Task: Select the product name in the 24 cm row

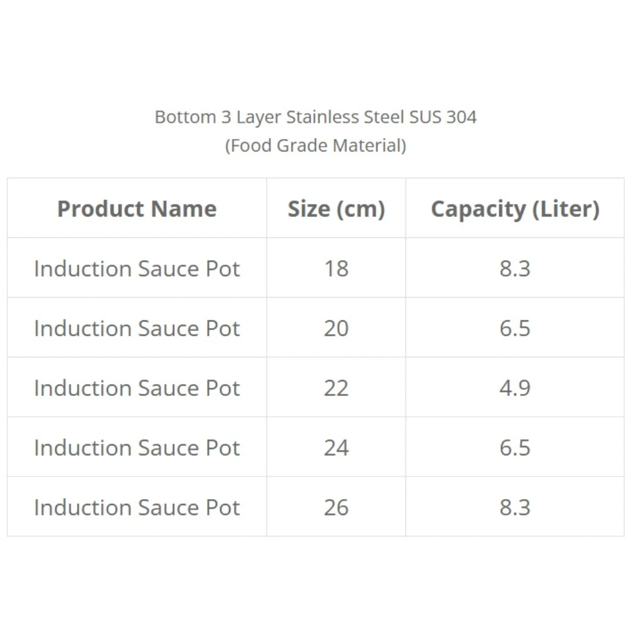Action: (x=137, y=447)
